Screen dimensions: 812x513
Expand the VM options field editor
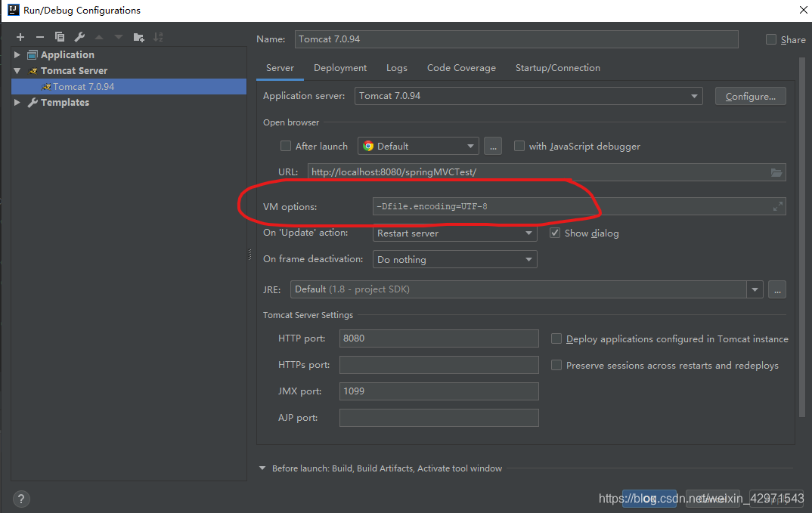click(x=777, y=206)
